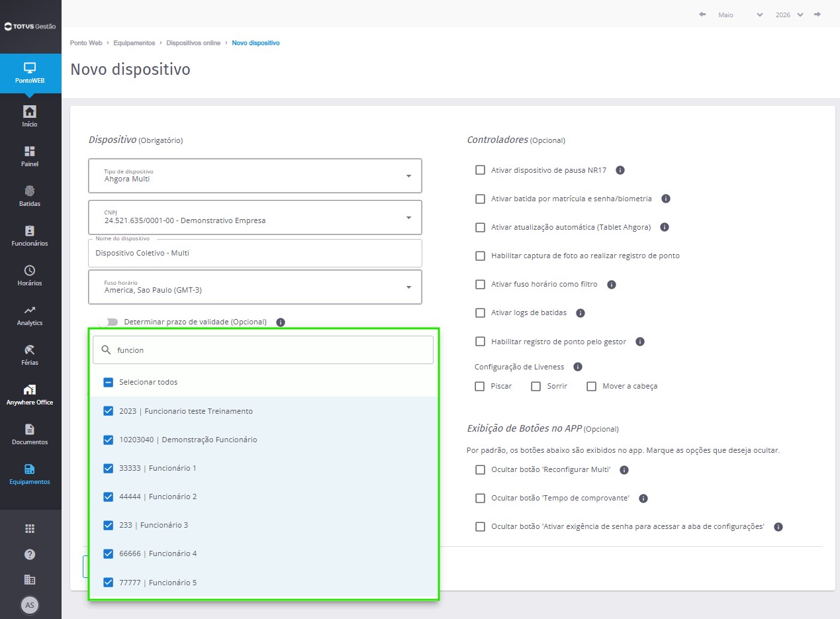Check Ocultar botão 'Reconfigurar Multi'
840x619 pixels.
[x=481, y=470]
